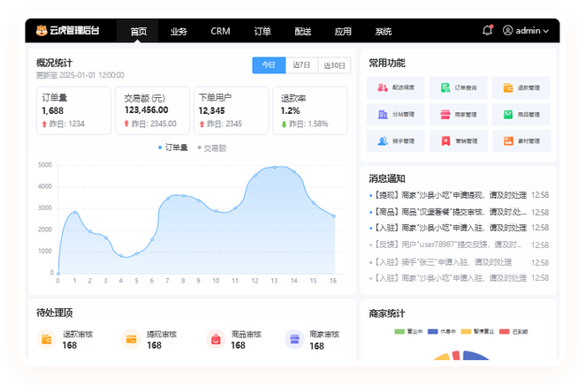Click the blue pie slice in 商家统计
585x392 pixels.
point(475,356)
